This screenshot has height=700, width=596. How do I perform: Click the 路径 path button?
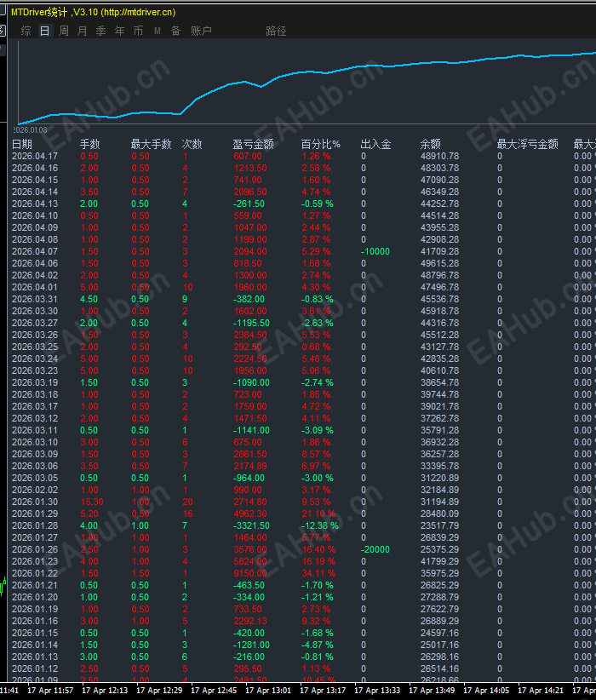coord(276,31)
